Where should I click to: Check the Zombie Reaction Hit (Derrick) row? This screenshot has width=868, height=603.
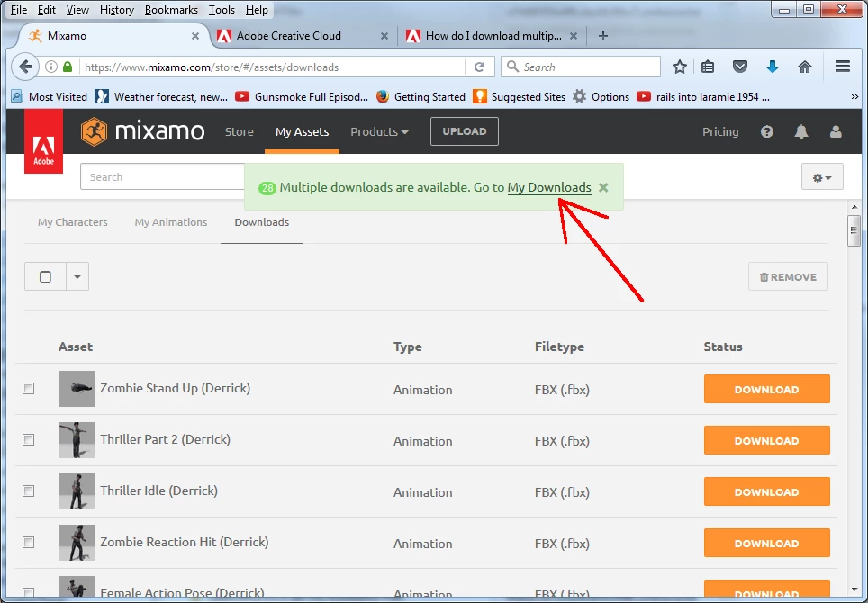[28, 542]
